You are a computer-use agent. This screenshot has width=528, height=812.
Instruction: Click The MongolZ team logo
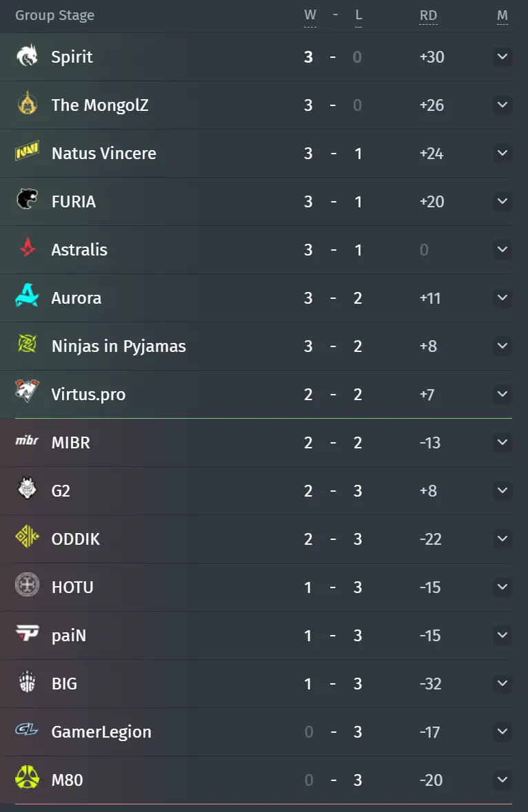click(27, 104)
